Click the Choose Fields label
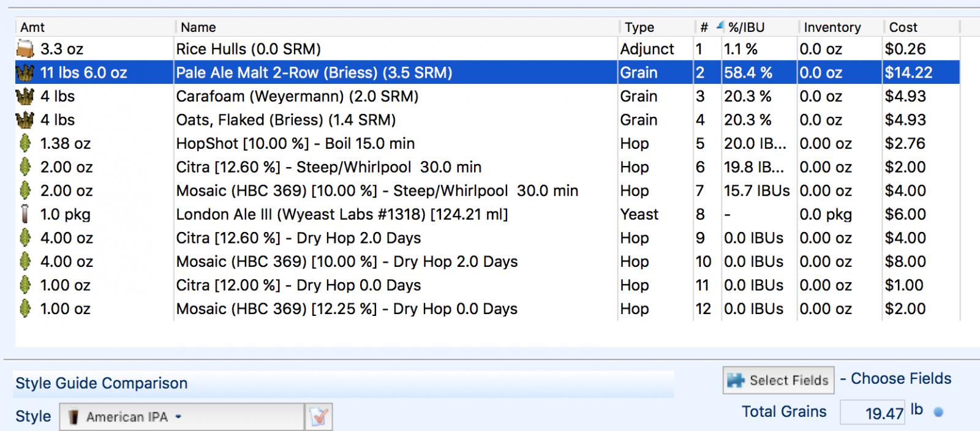Viewport: 980px width, 431px height. tap(901, 378)
